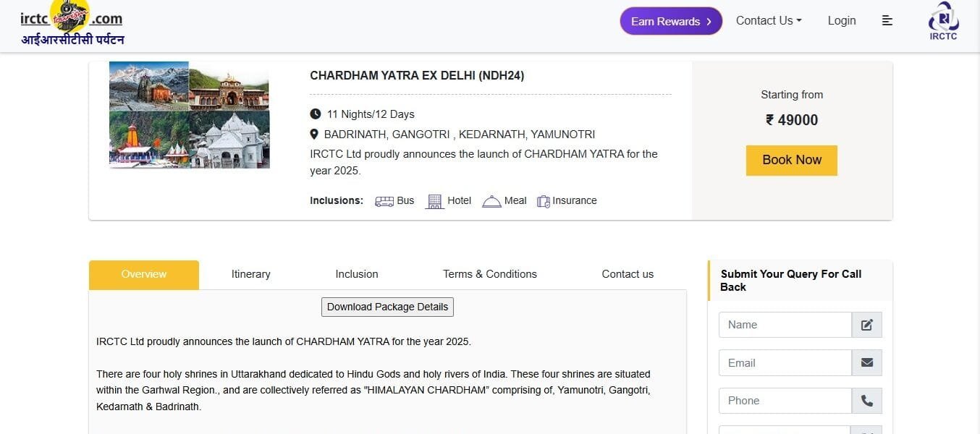Click the Insurance inclusion icon

click(x=544, y=201)
